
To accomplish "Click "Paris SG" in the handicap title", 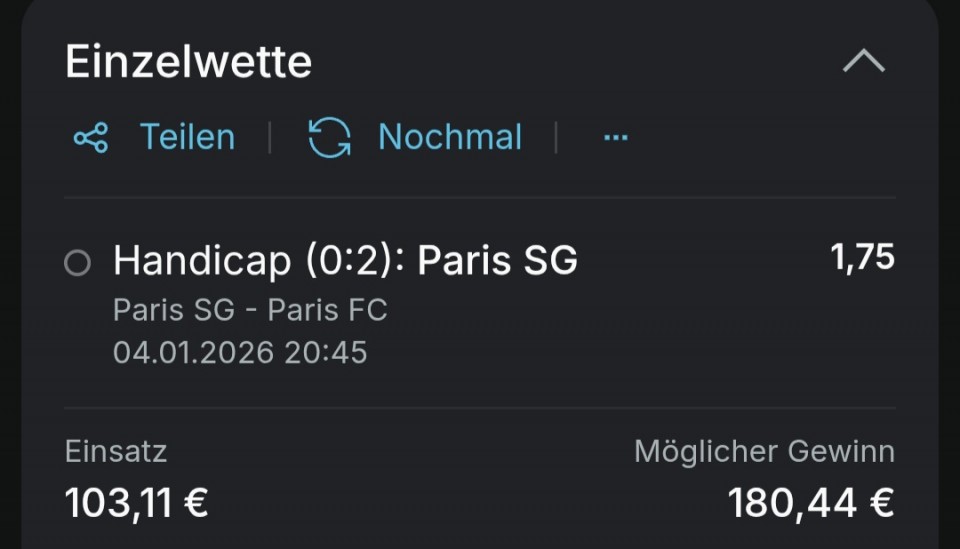I will [497, 260].
